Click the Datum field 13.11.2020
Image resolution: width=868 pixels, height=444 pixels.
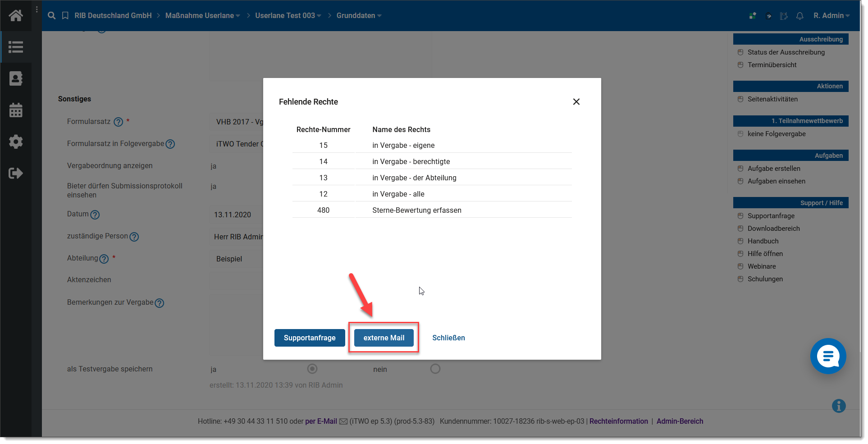[237, 215]
